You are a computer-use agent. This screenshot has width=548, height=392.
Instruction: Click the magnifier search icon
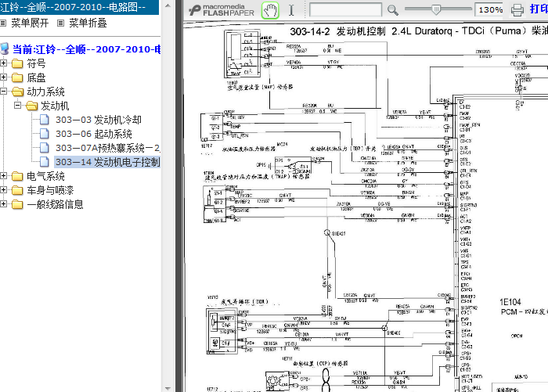(x=393, y=10)
